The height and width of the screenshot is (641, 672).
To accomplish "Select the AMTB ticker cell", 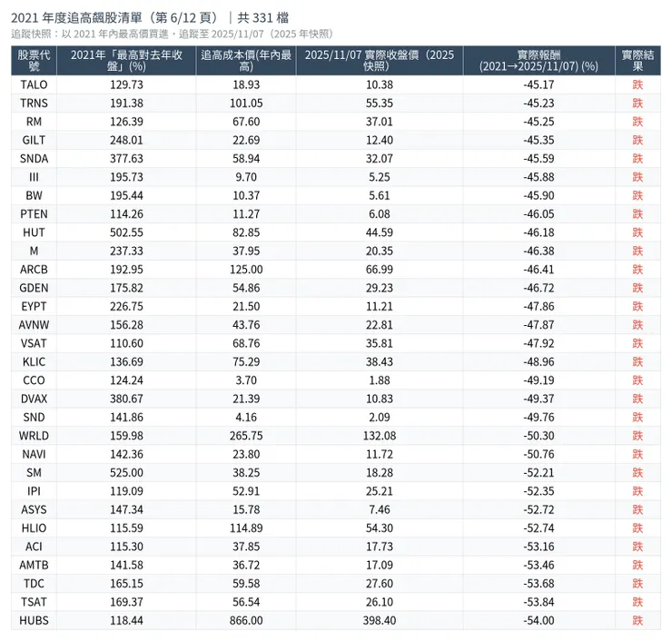I will [34, 565].
